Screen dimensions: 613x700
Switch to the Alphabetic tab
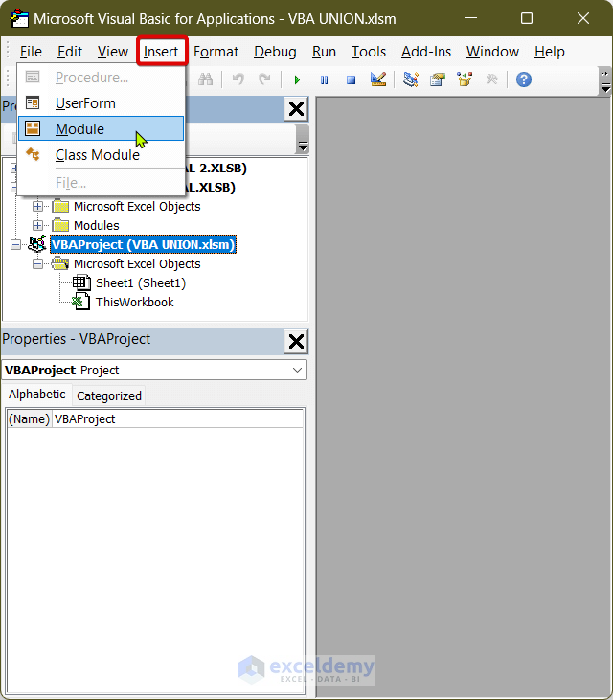(37, 395)
